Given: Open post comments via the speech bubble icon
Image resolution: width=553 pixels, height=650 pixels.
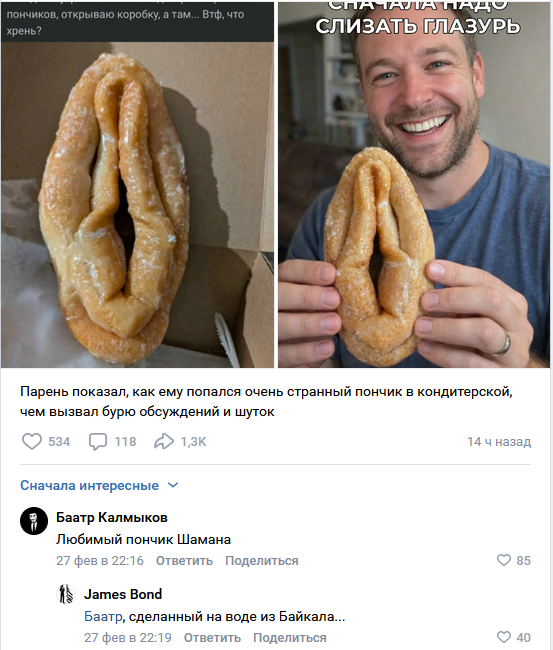Looking at the screenshot, I should pos(98,441).
